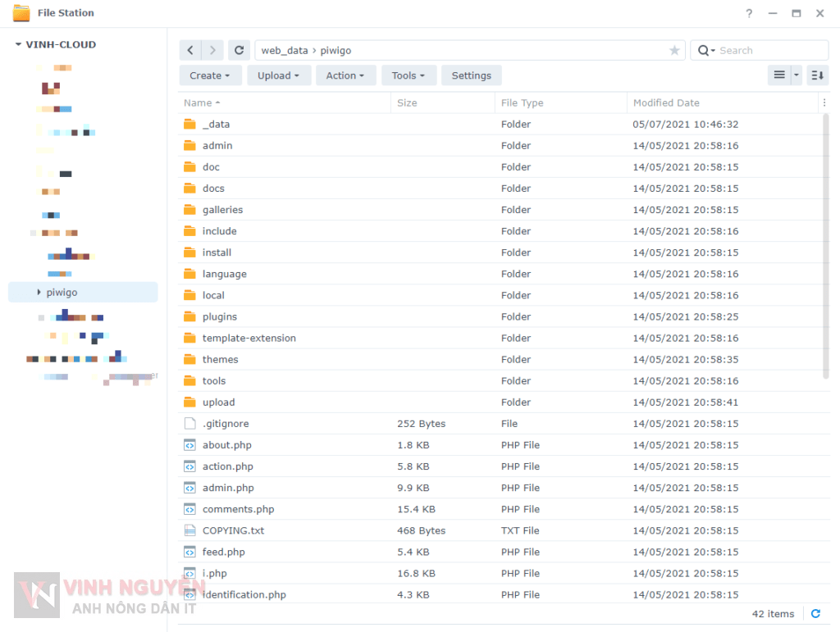840x632 pixels.
Task: Collapse the VINH-CLOUD server tree
Action: tap(16, 44)
